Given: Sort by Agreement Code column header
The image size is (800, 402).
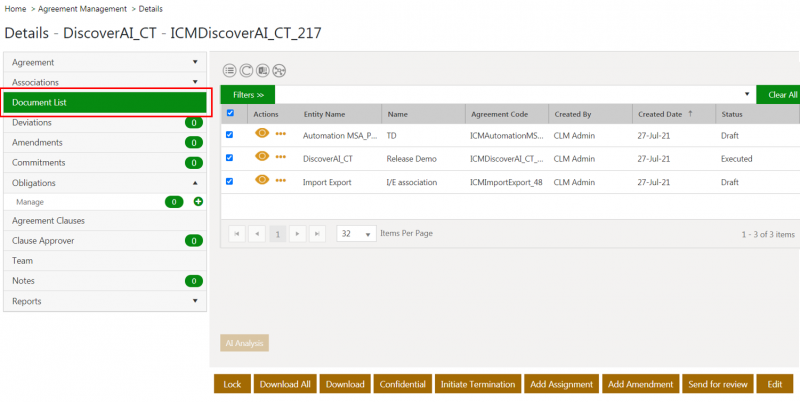Looking at the screenshot, I should pyautogui.click(x=499, y=114).
